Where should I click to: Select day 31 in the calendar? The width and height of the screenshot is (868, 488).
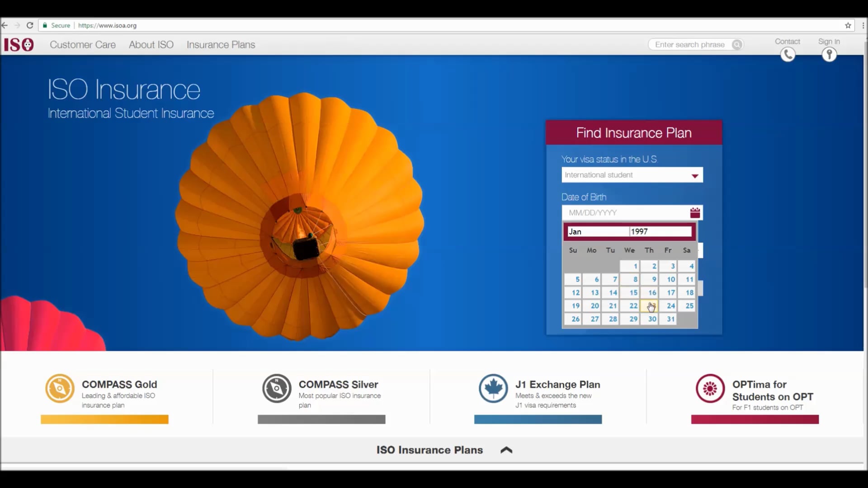click(x=668, y=319)
